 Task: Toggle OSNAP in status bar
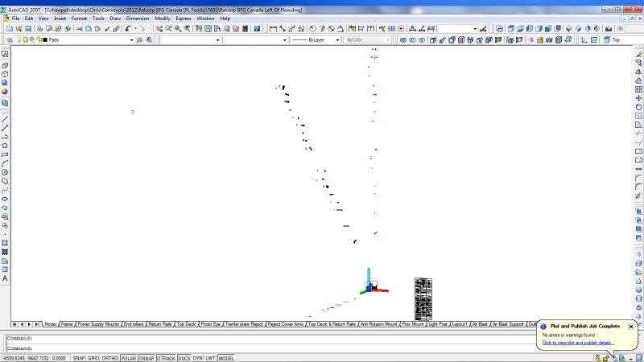[x=147, y=358]
